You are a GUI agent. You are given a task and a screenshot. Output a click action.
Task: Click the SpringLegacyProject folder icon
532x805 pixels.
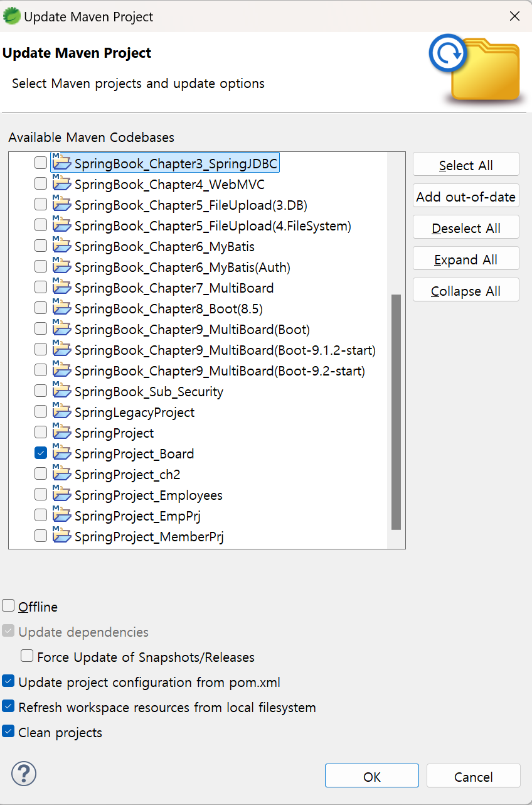[61, 411]
